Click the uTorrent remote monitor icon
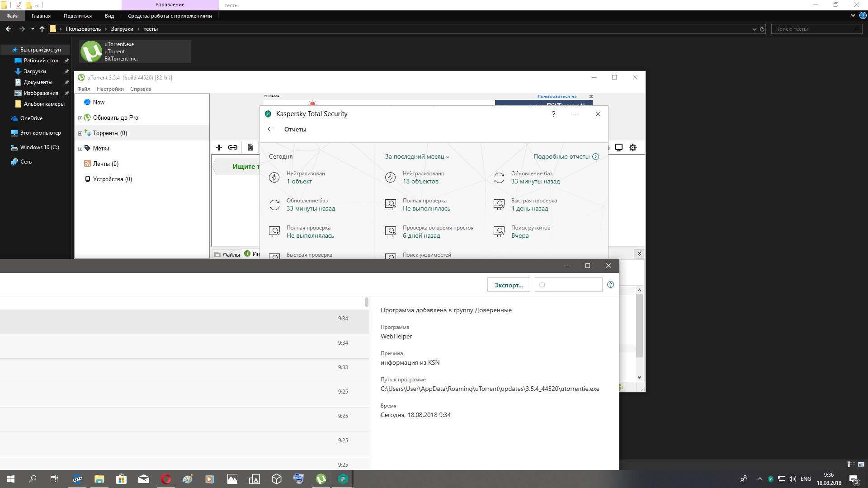 click(619, 147)
